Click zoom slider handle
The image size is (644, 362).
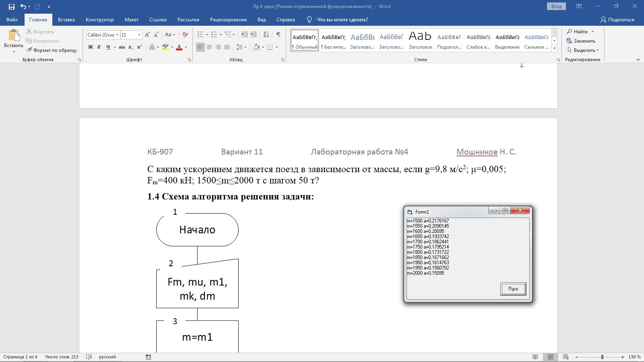602,357
